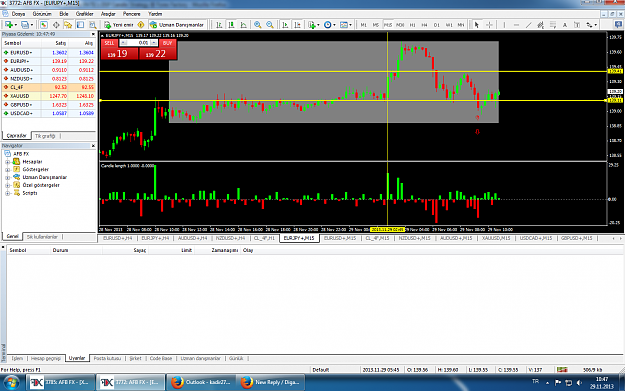Toggle the Market Watch panel icon

coord(44,25)
